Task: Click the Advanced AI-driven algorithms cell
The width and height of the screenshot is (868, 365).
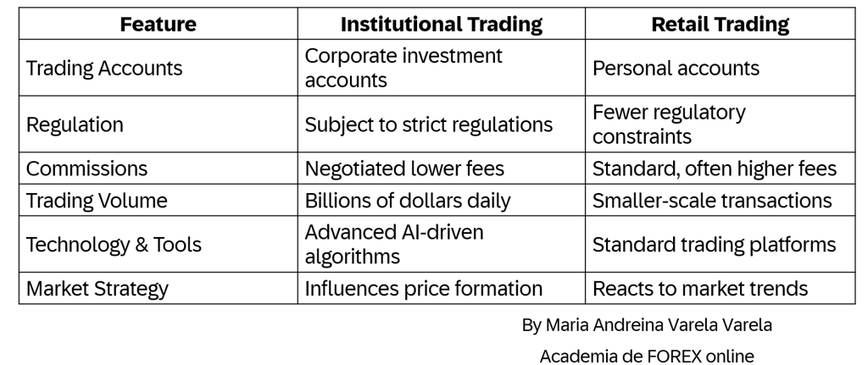Action: tap(441, 245)
